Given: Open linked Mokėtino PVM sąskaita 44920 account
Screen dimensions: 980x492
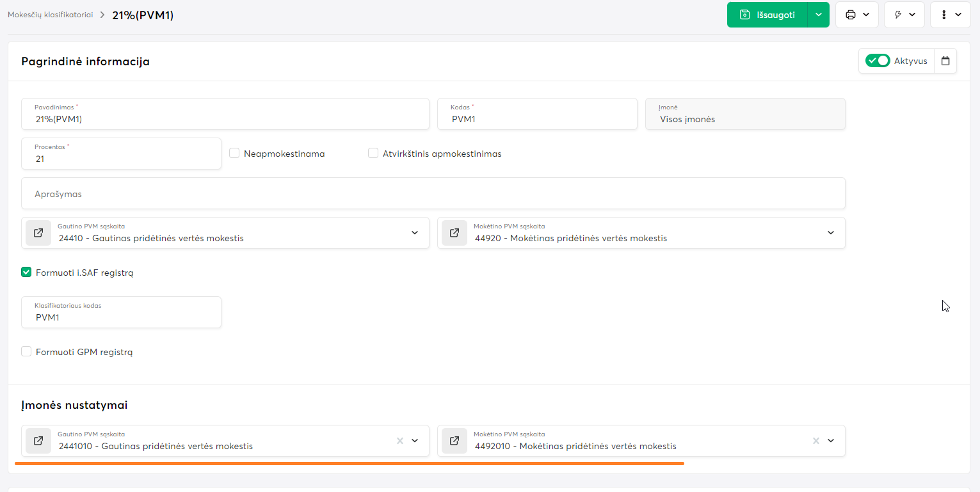Looking at the screenshot, I should pyautogui.click(x=454, y=233).
